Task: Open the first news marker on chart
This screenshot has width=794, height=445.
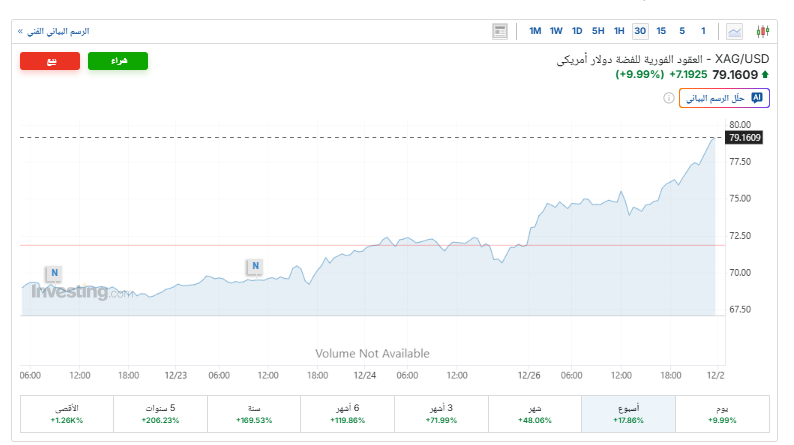Action: point(54,273)
